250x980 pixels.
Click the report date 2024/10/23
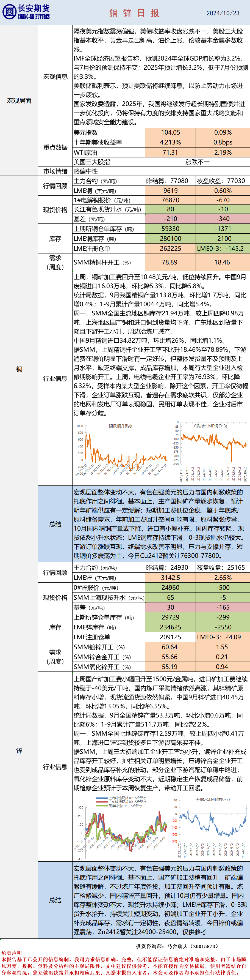point(223,13)
